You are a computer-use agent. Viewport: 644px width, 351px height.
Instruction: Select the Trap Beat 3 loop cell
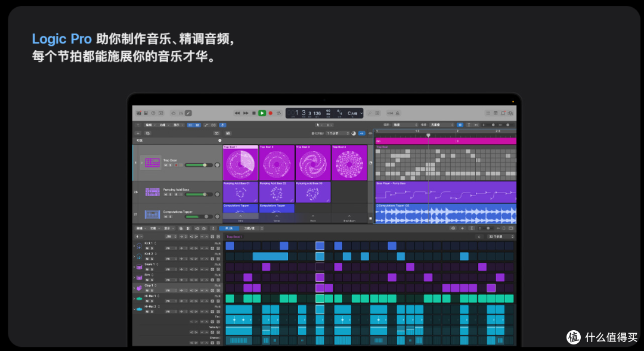[x=313, y=163]
